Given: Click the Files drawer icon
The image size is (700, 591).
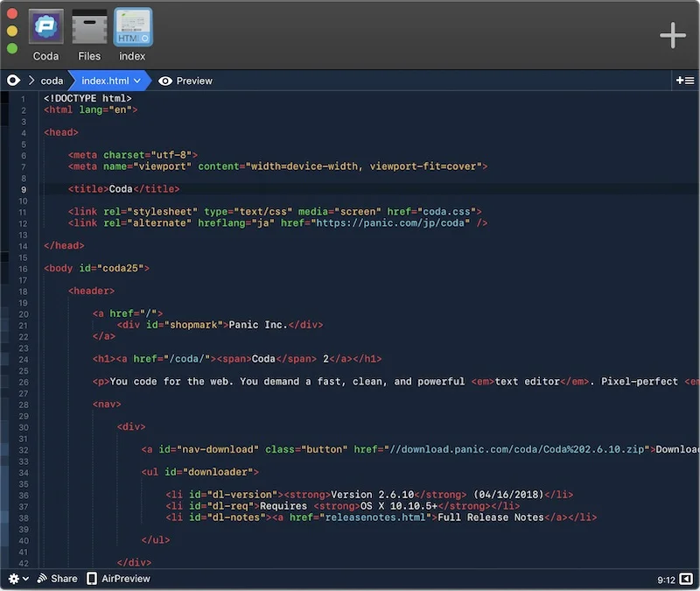Looking at the screenshot, I should tap(89, 26).
